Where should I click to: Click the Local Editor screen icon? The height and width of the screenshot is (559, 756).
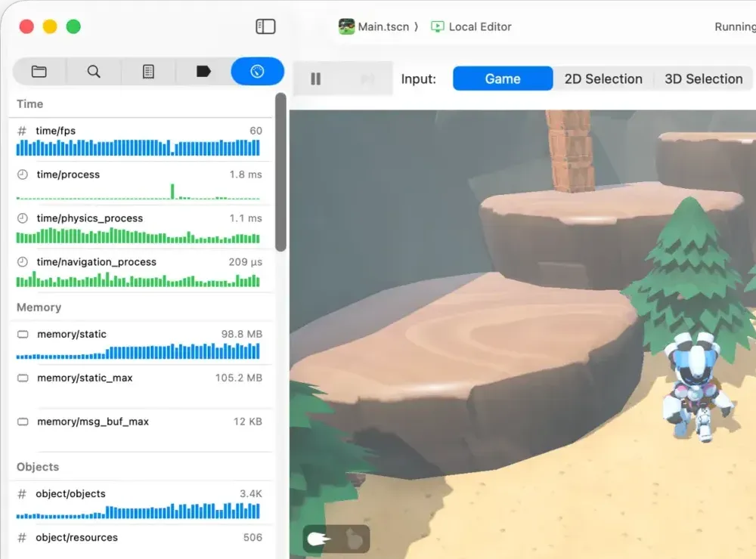click(x=437, y=26)
